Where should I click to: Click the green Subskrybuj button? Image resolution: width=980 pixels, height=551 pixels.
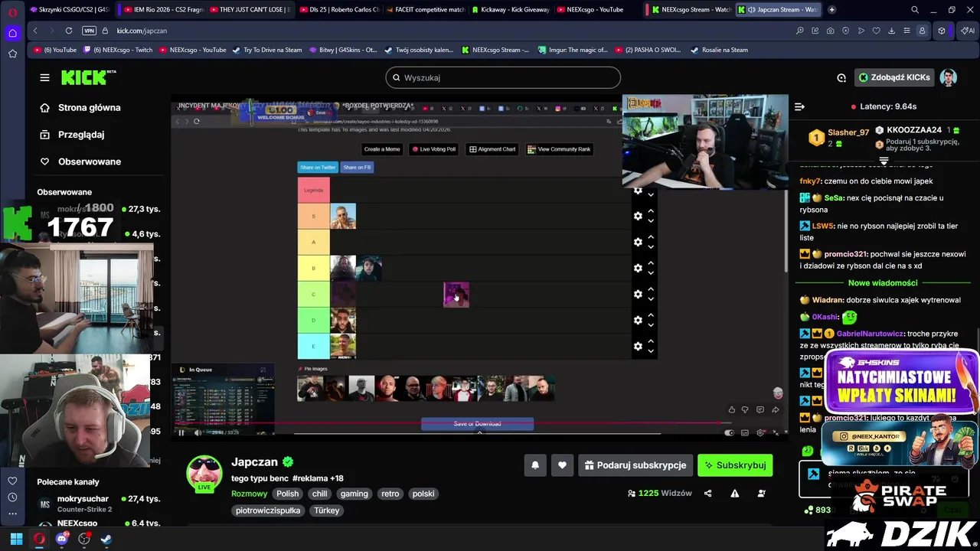tap(735, 465)
